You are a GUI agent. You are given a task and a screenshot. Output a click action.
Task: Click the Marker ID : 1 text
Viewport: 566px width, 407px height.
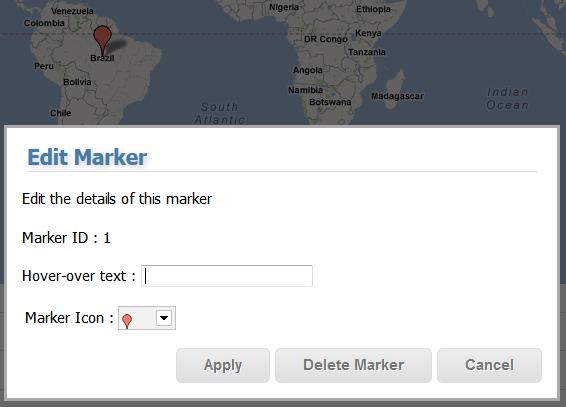tap(66, 238)
